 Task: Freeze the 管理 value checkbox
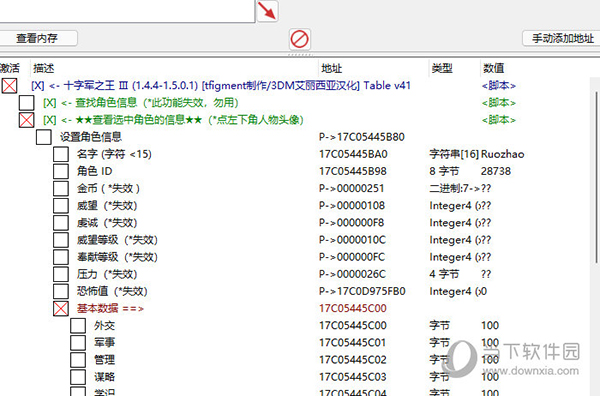[x=78, y=360]
